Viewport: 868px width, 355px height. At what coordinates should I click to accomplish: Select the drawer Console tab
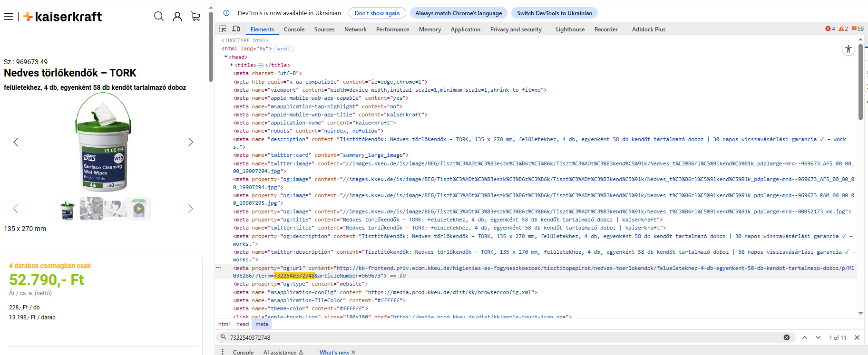point(243,352)
